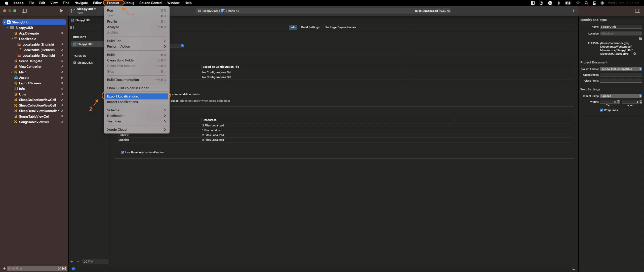
Task: Uncheck Use Base Internationalization
Action: click(123, 152)
